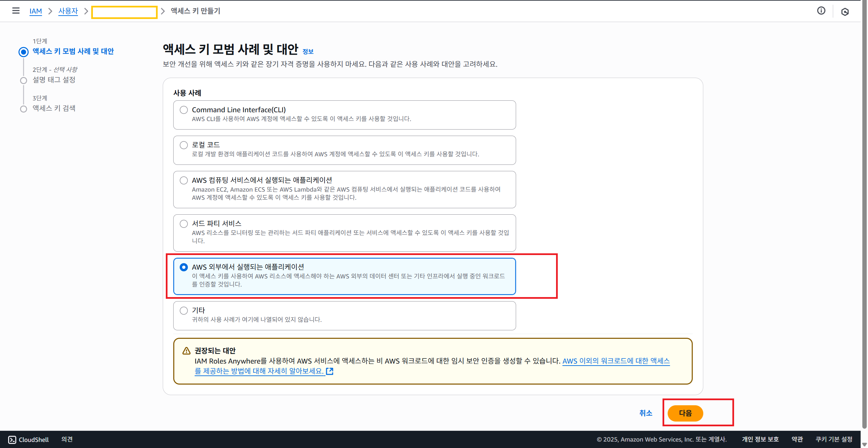Click the warning triangle icon by 권장되는 대안
Viewport: 868px width, 448px height.
point(186,351)
